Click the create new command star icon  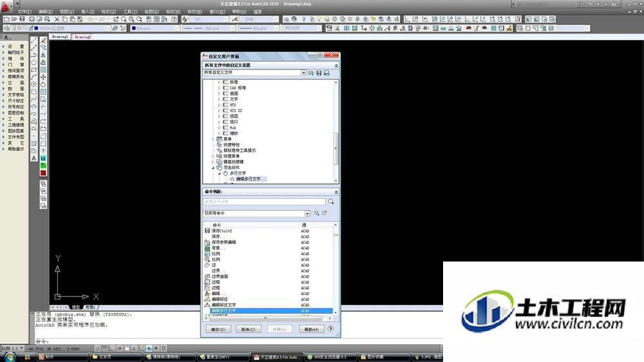325,213
